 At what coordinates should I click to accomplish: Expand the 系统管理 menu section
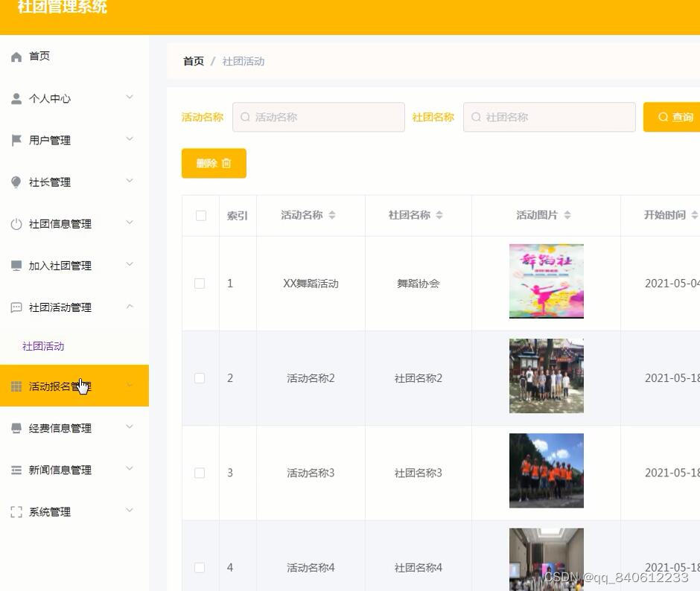[x=65, y=511]
